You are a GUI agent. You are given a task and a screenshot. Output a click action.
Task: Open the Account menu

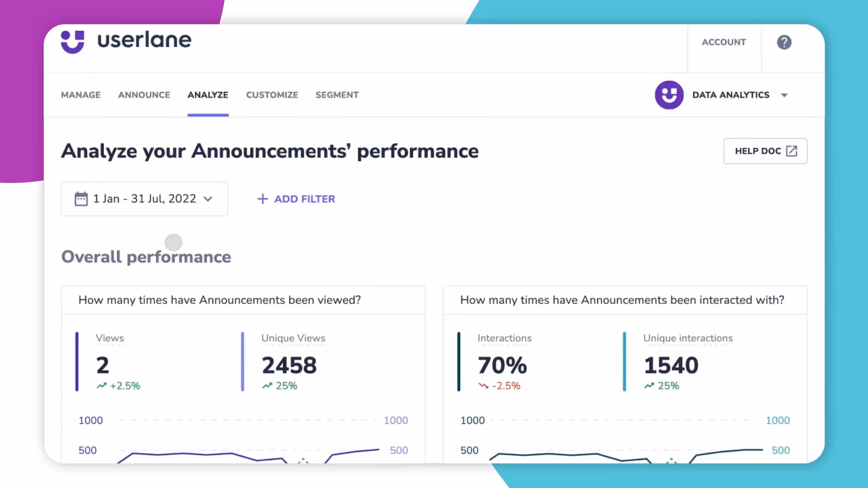pyautogui.click(x=724, y=42)
